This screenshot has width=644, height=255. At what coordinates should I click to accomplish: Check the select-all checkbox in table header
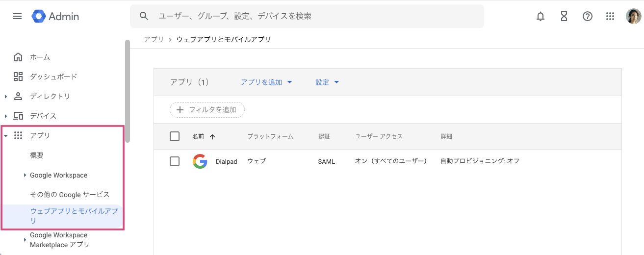coord(175,136)
